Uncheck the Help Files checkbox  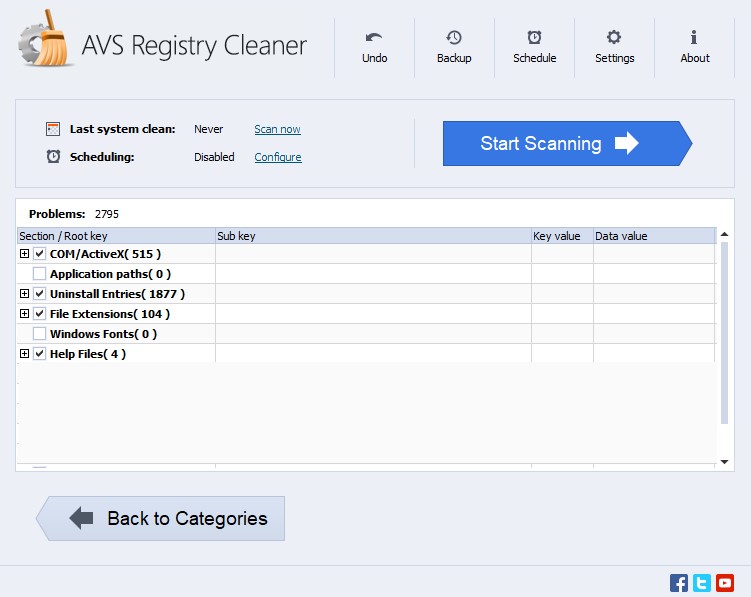39,354
